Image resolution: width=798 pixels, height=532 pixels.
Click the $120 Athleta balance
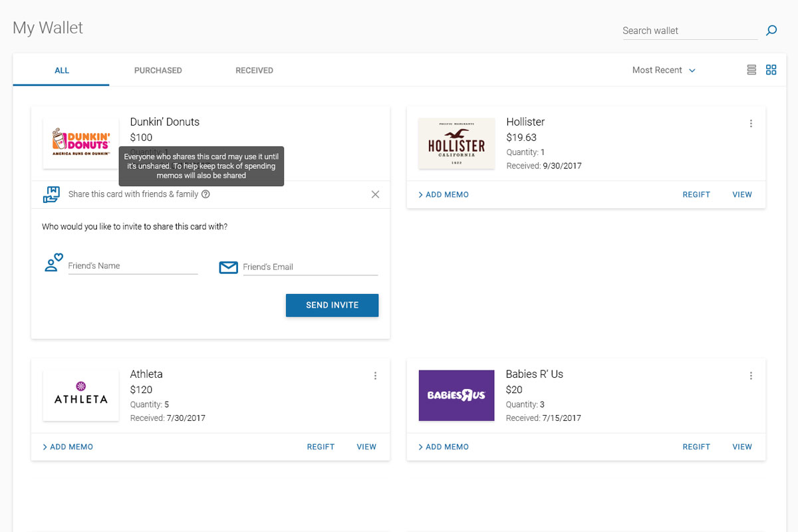(x=141, y=390)
